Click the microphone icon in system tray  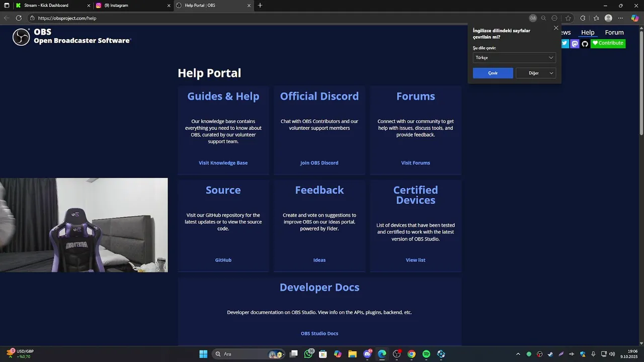click(594, 354)
